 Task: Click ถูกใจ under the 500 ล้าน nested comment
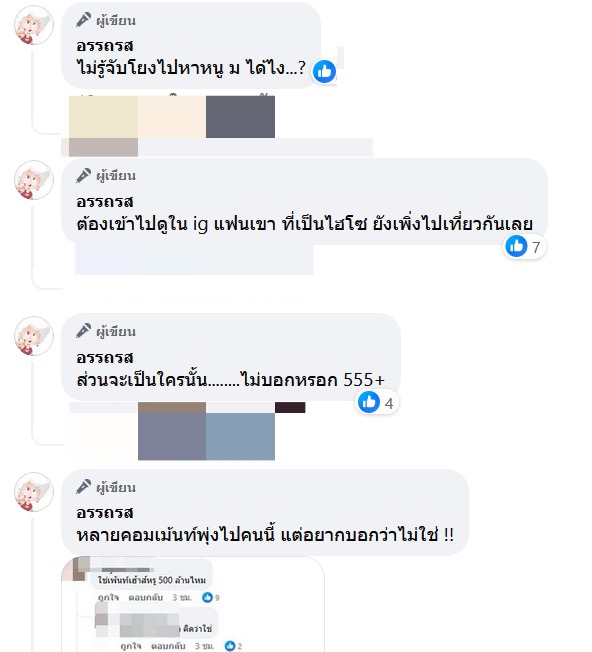coord(108,598)
